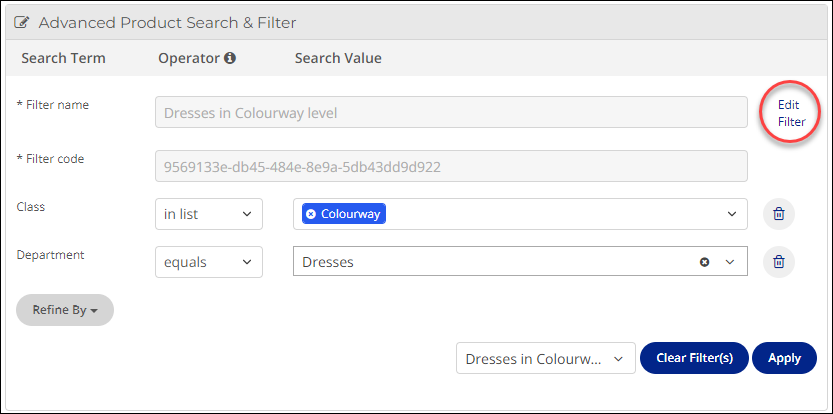This screenshot has height=414, width=833.
Task: Click the info icon beside Operator
Action: [230, 58]
